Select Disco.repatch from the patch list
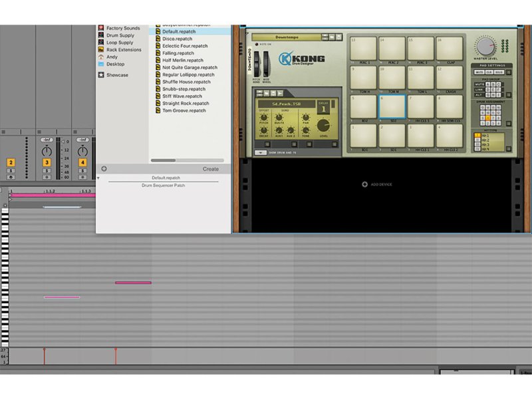 tap(178, 39)
